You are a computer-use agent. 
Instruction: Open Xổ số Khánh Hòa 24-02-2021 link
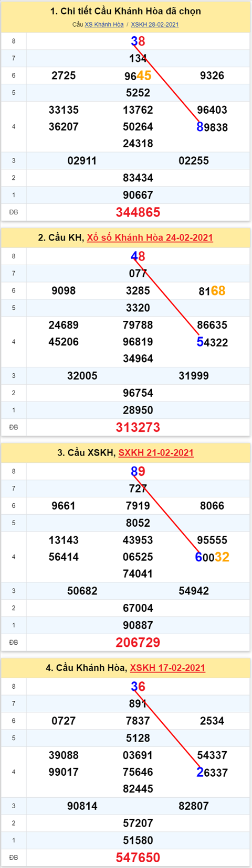(150, 237)
